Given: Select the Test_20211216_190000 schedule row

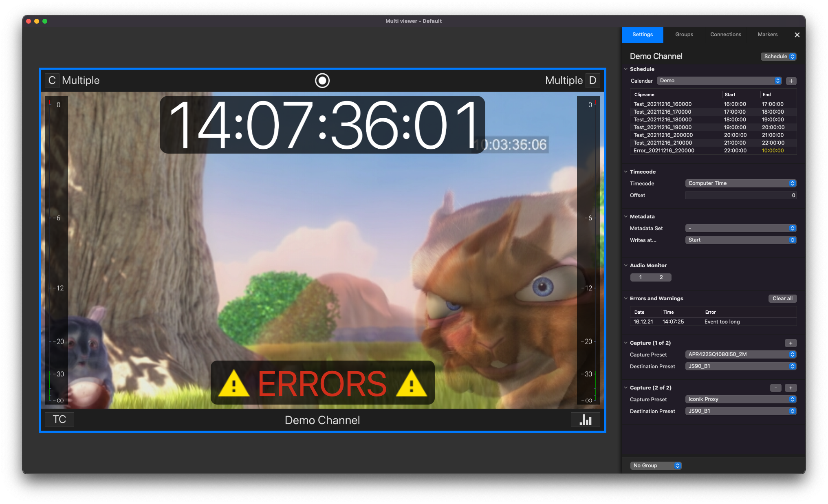Looking at the screenshot, I should coord(713,128).
